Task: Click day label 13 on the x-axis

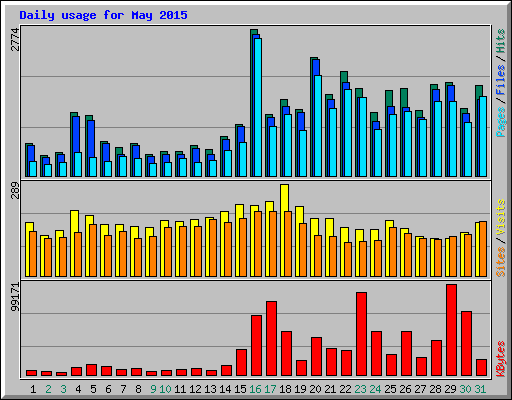Action: click(x=210, y=389)
